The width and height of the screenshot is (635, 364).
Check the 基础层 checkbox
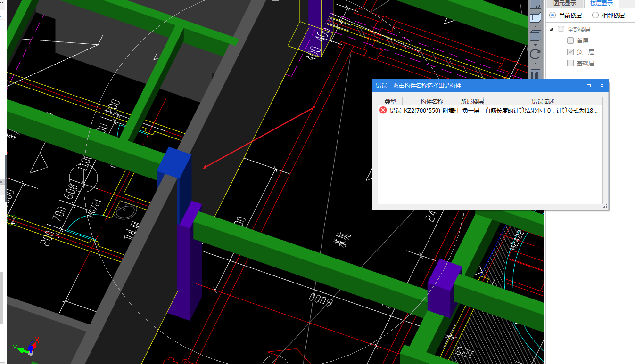[570, 63]
